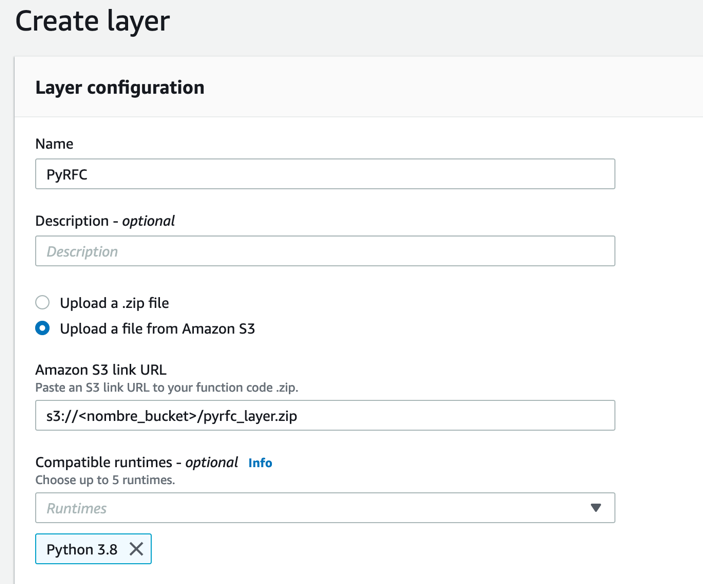
Task: Click the Python 3.8 tag text
Action: 82,549
